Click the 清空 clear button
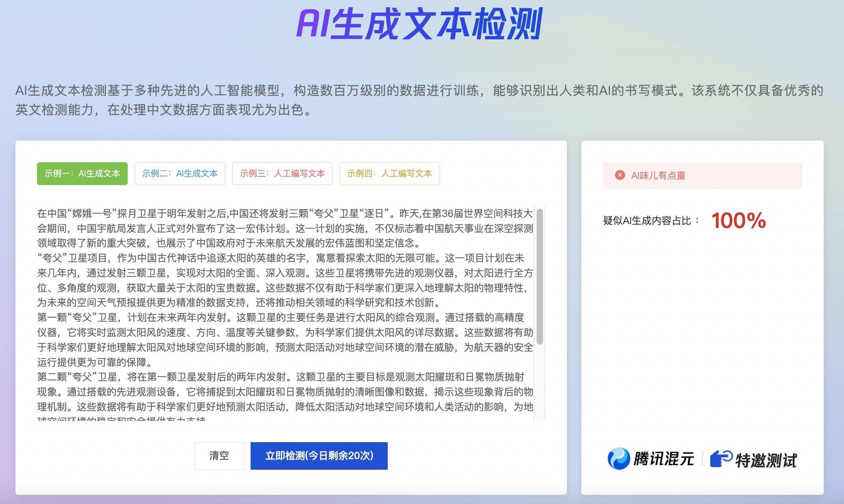The height and width of the screenshot is (504, 844). (x=219, y=456)
